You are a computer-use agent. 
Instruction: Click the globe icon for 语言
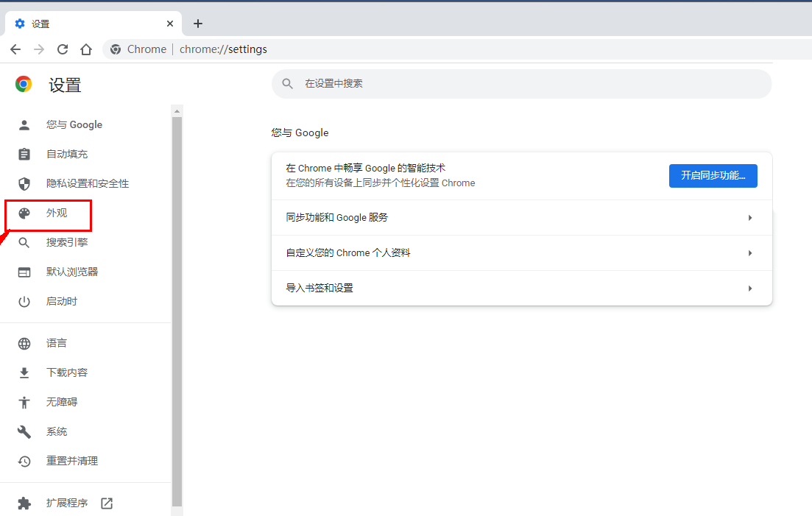click(x=24, y=344)
